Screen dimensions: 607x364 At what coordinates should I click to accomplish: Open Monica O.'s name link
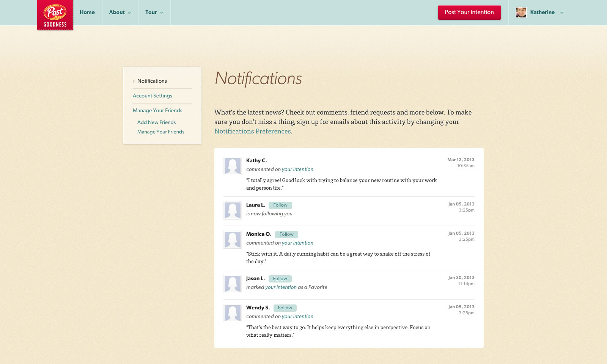click(x=259, y=234)
